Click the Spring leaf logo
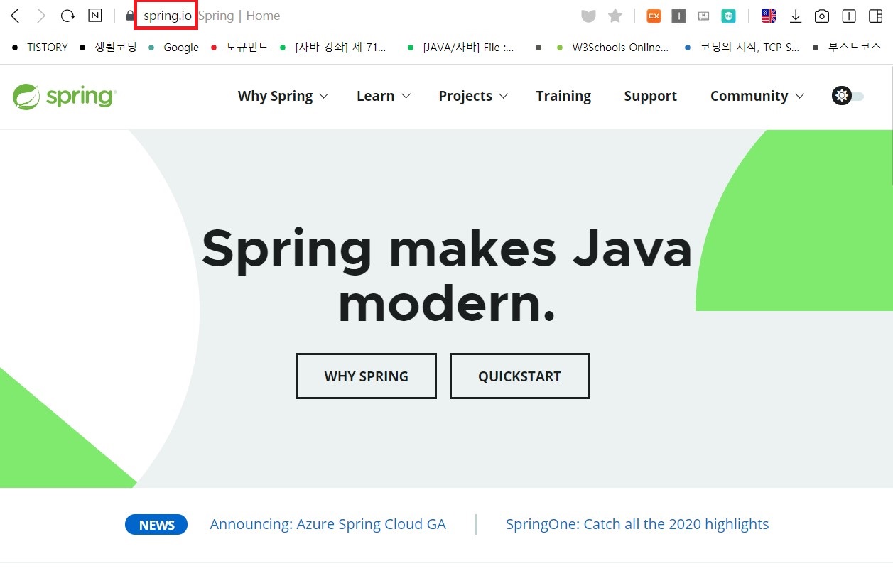Screen dimensions: 893x588 tap(64, 97)
